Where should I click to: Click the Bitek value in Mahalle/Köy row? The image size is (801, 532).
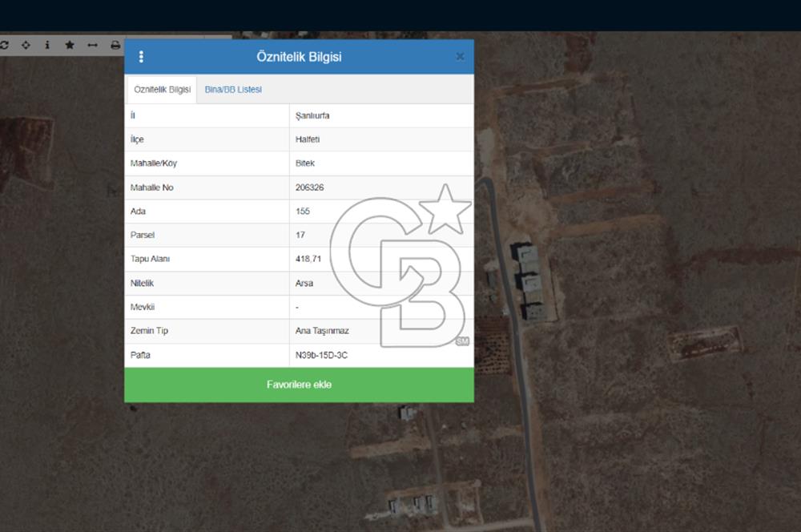pos(305,163)
